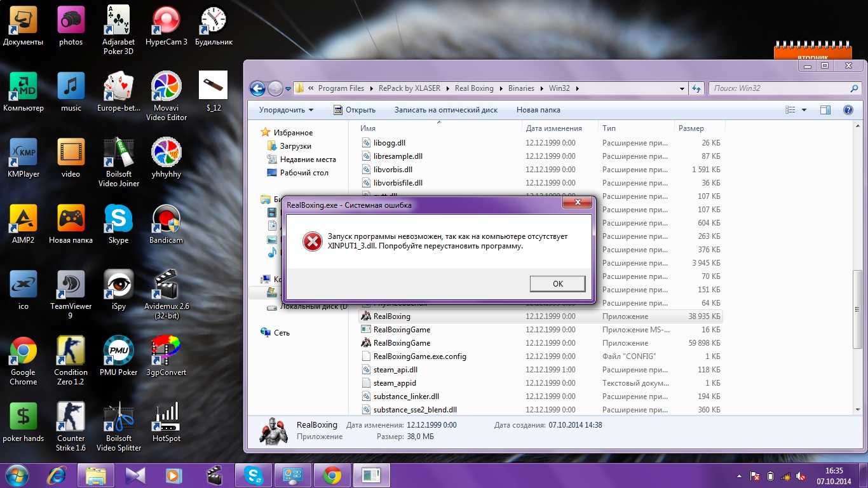Select the Europe-bet desktop shortcut

pos(118,91)
